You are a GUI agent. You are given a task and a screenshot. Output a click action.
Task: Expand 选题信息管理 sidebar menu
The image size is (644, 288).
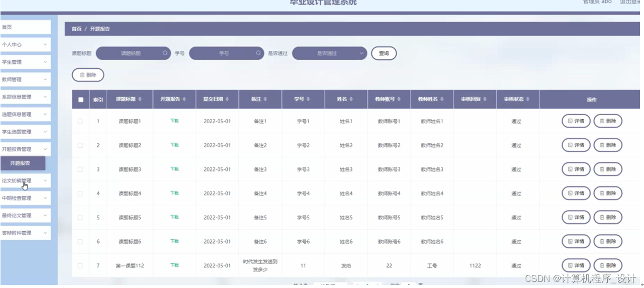coord(25,114)
